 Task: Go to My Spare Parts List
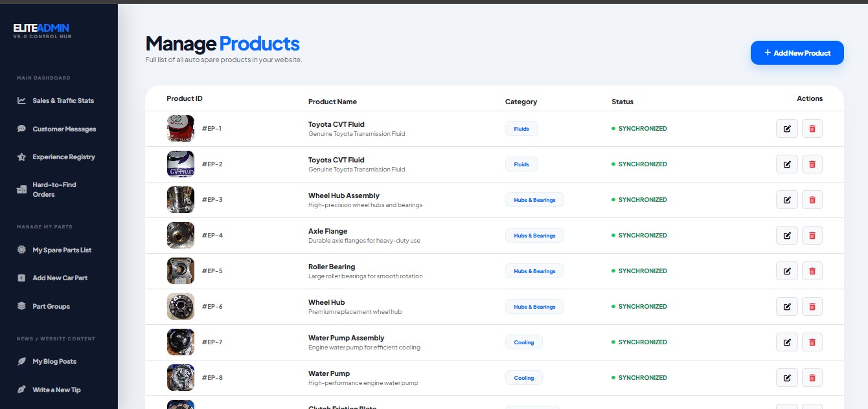(62, 250)
